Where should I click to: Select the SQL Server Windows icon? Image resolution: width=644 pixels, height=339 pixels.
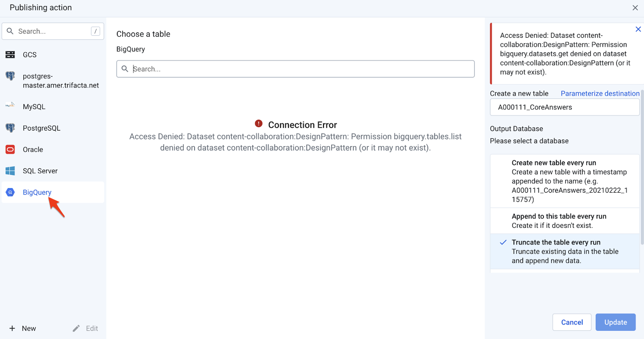point(10,171)
